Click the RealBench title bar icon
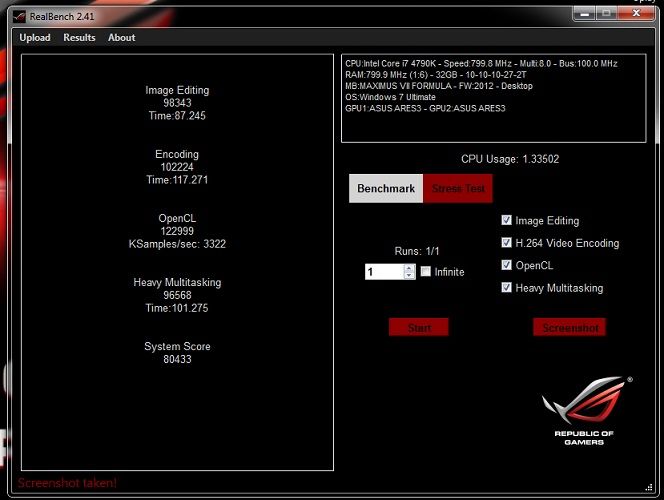The width and height of the screenshot is (664, 500). (19, 17)
